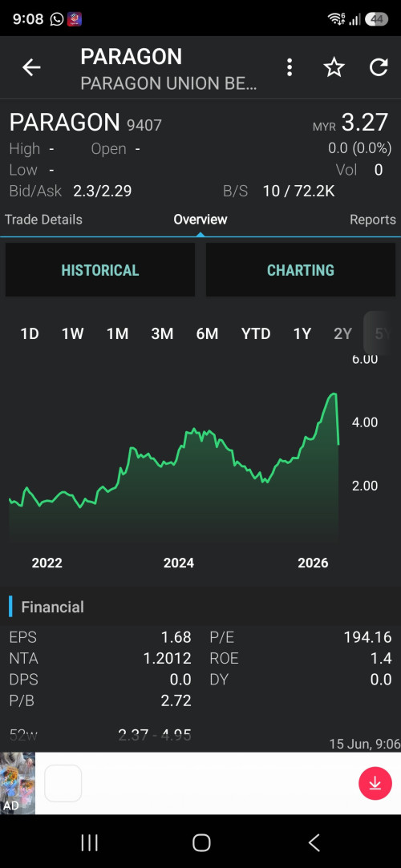The image size is (401, 868).
Task: Open HISTORICAL data
Action: (x=100, y=270)
